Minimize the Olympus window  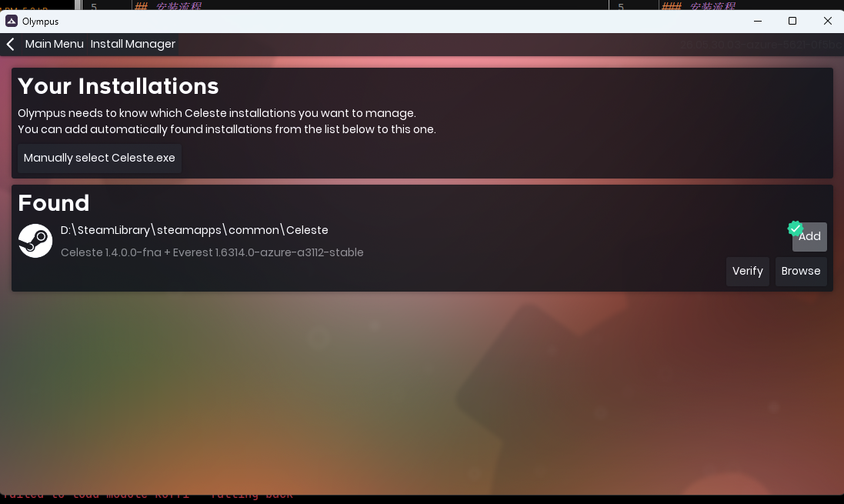pos(758,21)
